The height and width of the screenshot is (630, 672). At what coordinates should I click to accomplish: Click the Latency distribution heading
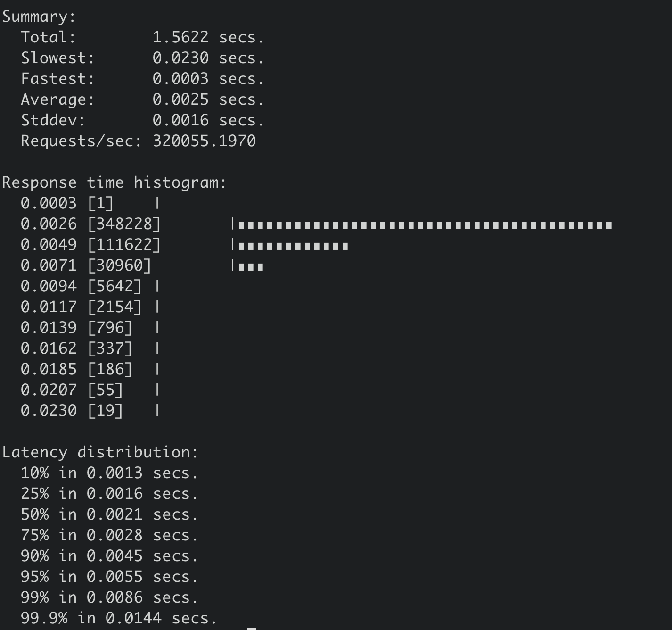tap(100, 452)
